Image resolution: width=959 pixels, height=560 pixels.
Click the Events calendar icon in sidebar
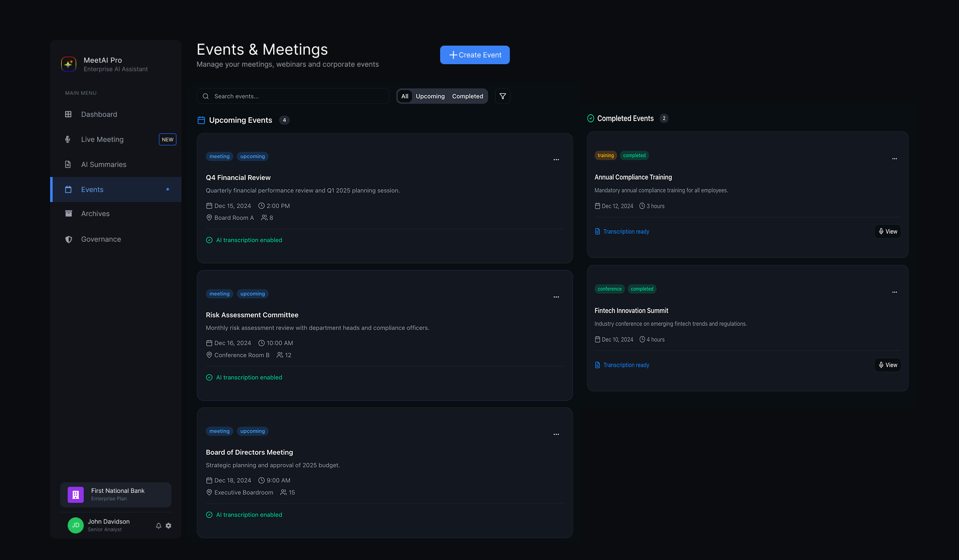pos(68,189)
